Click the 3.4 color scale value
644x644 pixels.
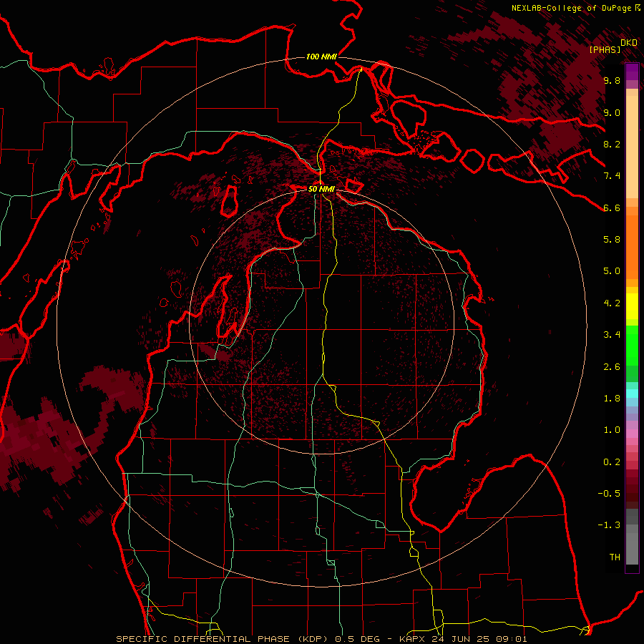(612, 335)
